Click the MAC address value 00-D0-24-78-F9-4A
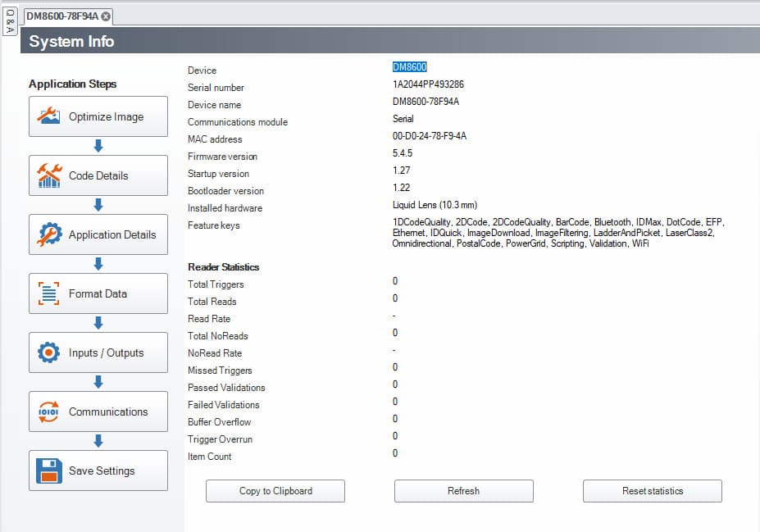The height and width of the screenshot is (532, 760). (430, 136)
